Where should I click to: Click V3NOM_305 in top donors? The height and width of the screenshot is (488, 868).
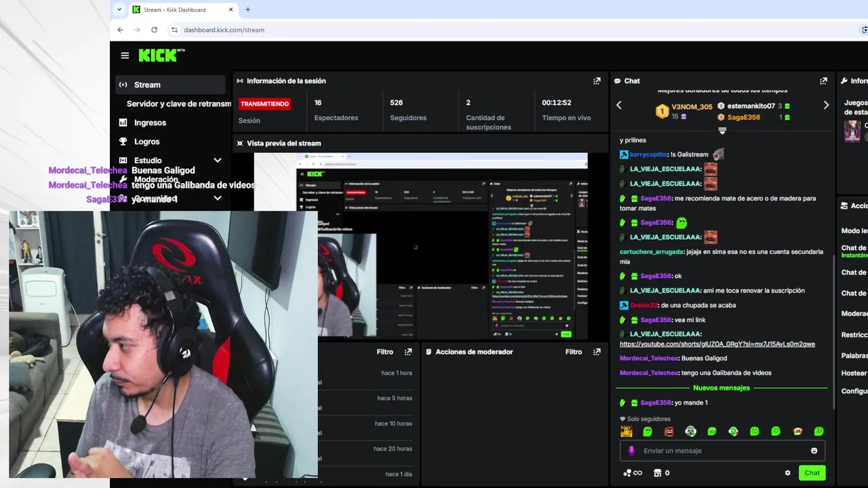point(692,106)
